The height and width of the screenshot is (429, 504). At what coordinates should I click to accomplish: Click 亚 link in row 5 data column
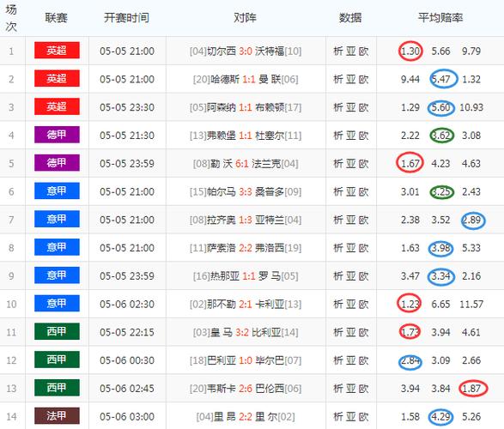pyautogui.click(x=350, y=164)
